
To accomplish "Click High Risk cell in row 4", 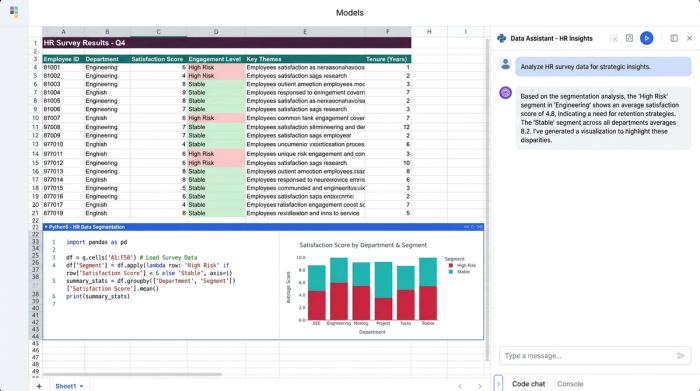I will coord(216,67).
